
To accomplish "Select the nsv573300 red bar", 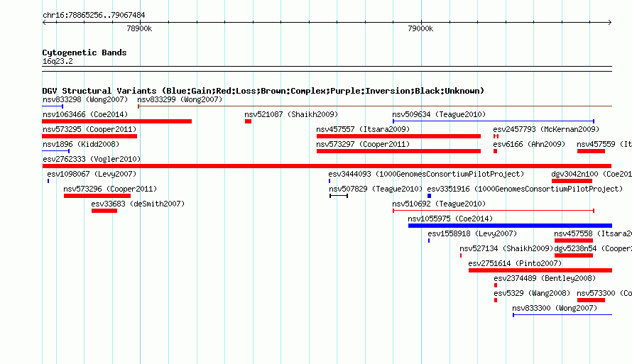I will pos(591,300).
